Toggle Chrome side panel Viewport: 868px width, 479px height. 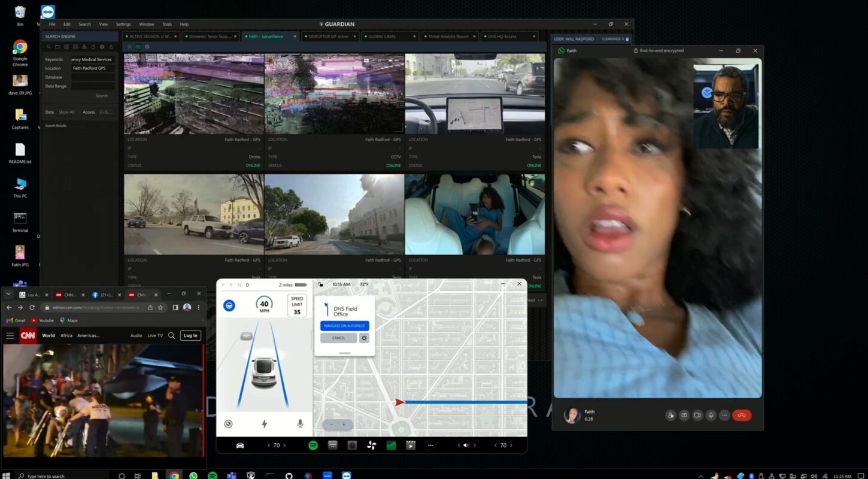coord(175,307)
